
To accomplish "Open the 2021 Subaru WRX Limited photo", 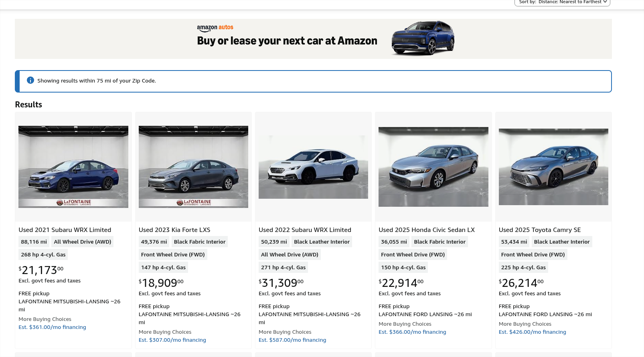I will [73, 167].
